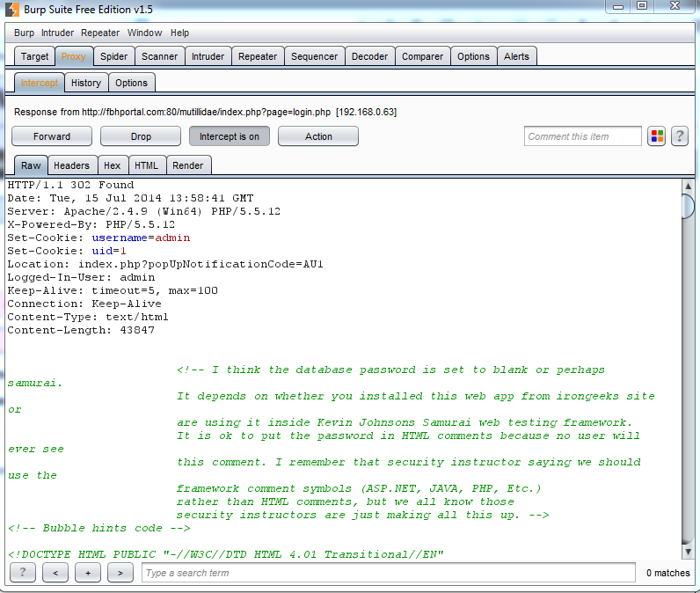Switch to the Hex view tab
Viewport: 700px width, 593px height.
tap(112, 165)
